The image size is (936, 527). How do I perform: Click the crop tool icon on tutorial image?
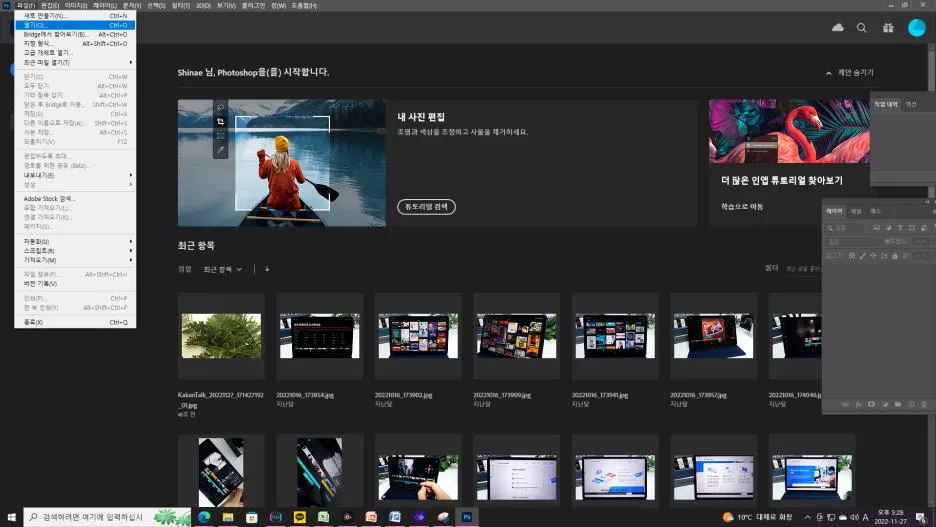point(220,122)
